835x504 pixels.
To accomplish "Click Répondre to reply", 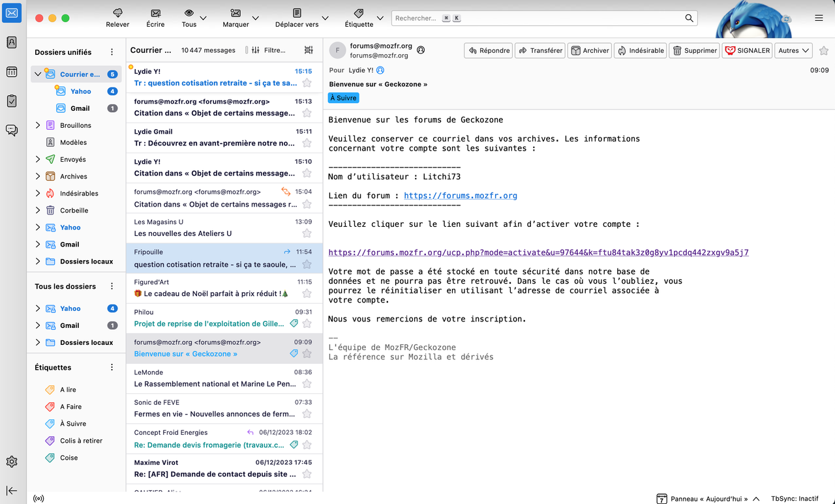I will coord(488,50).
